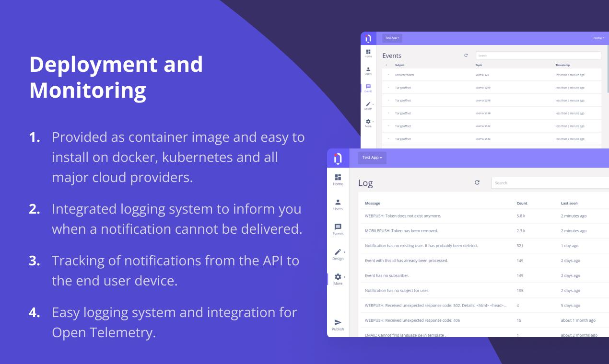Click the Publish paper-plane icon

point(338,322)
